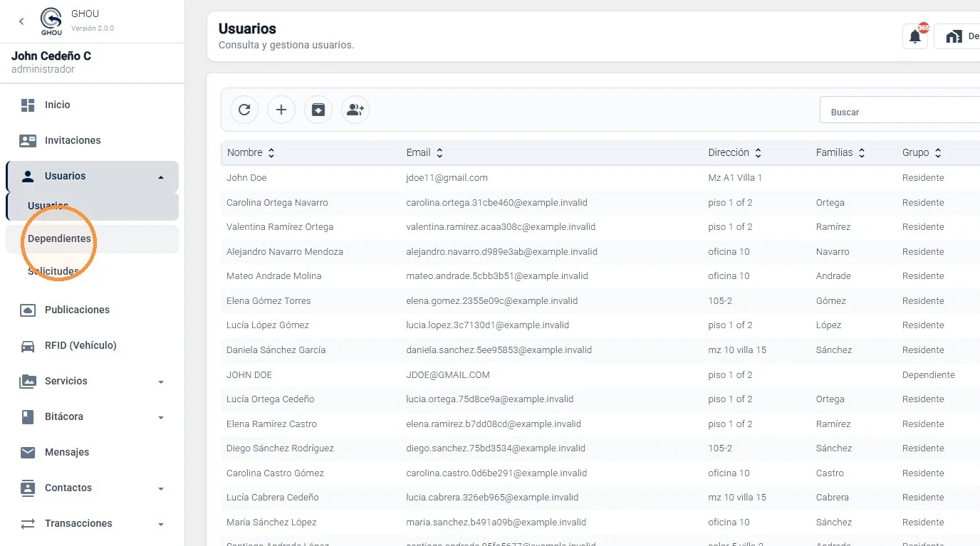Click the GHOU logo
The height and width of the screenshot is (546, 980).
(51, 21)
